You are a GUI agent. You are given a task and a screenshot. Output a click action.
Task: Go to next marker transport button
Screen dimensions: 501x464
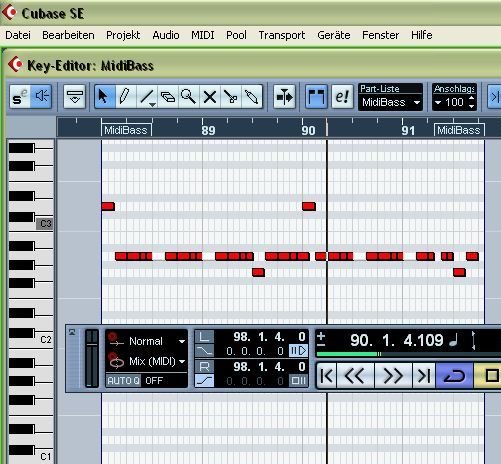pos(424,376)
